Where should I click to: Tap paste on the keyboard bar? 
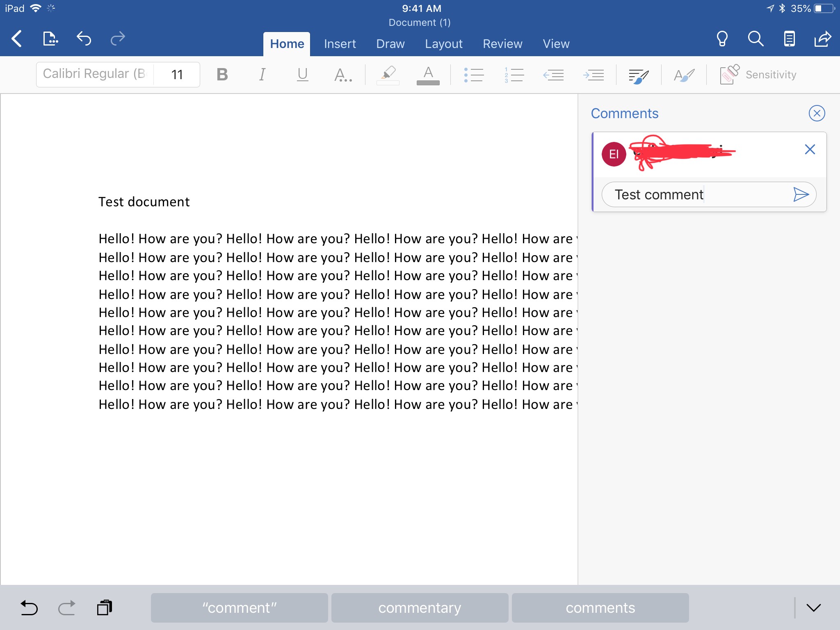coord(104,607)
